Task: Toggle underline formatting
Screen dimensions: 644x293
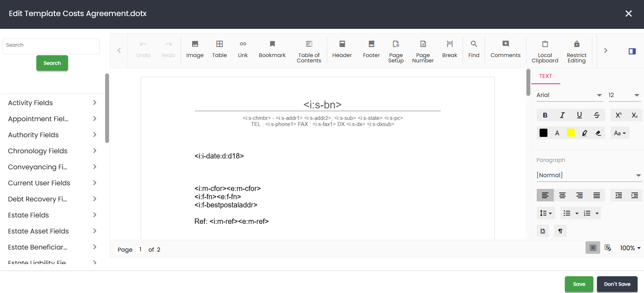Action: tap(579, 115)
